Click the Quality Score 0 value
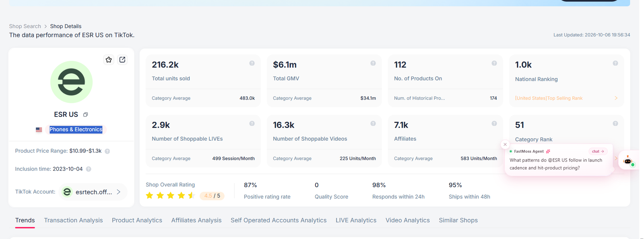The height and width of the screenshot is (239, 644). click(x=317, y=185)
